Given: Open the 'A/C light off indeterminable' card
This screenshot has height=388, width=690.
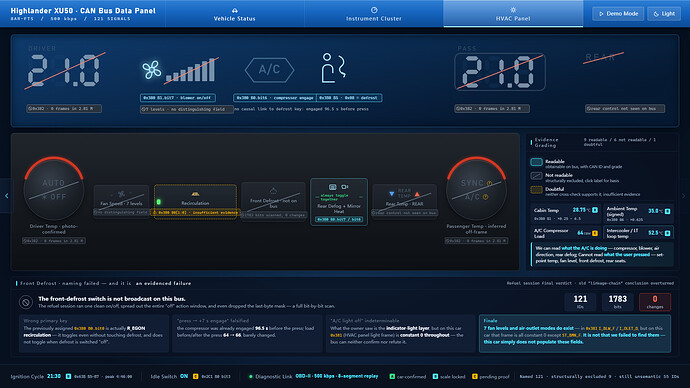Looking at the screenshot, I should tap(401, 333).
